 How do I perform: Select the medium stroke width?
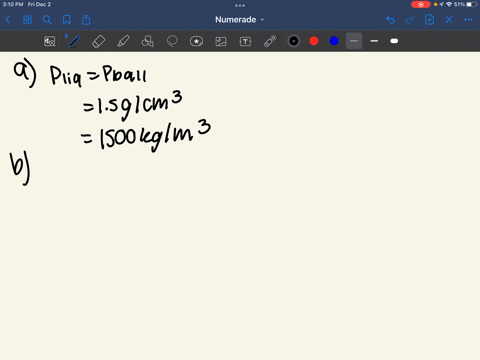(374, 41)
